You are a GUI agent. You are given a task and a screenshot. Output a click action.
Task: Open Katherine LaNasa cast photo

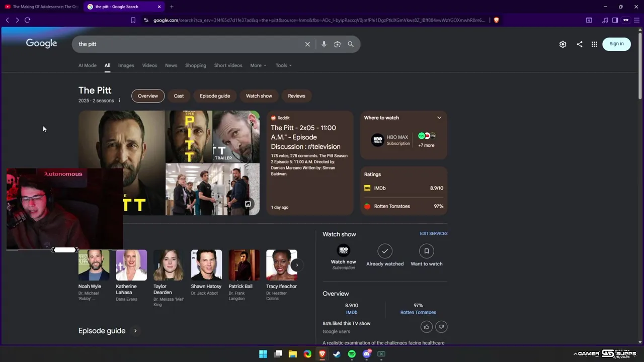tap(131, 265)
